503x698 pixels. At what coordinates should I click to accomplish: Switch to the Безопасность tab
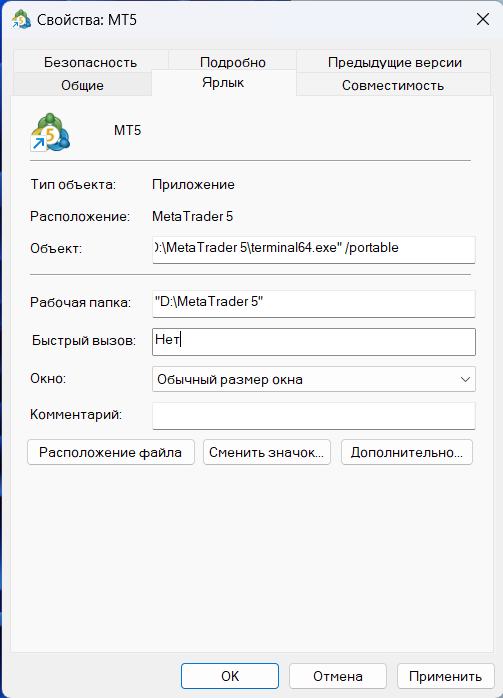[90, 62]
